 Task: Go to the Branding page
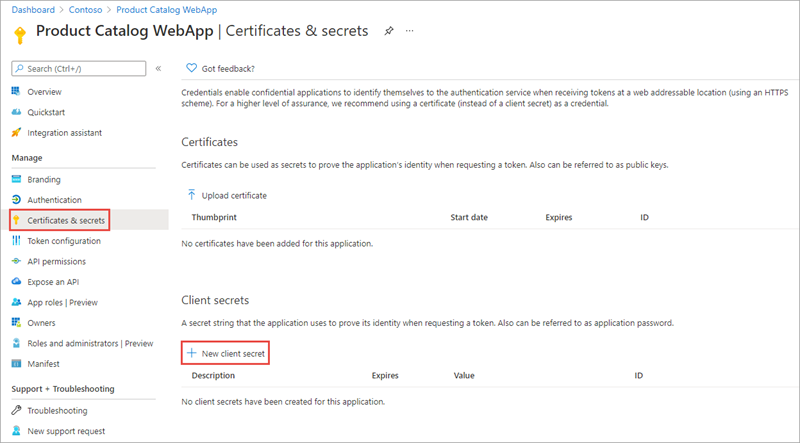point(44,180)
